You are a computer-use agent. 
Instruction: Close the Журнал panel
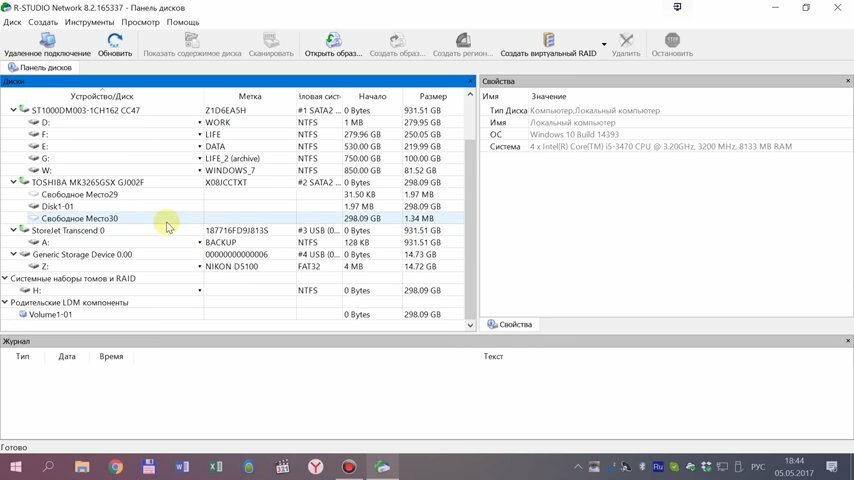pos(848,341)
